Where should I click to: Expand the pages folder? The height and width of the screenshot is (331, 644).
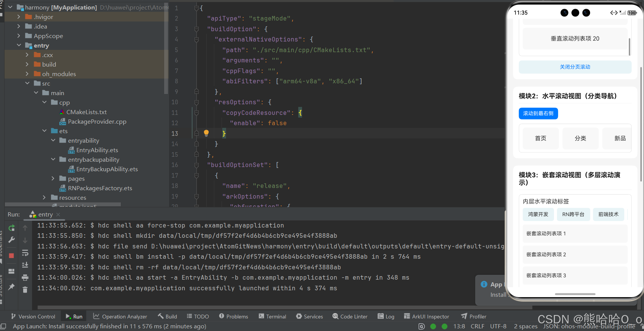click(x=53, y=178)
